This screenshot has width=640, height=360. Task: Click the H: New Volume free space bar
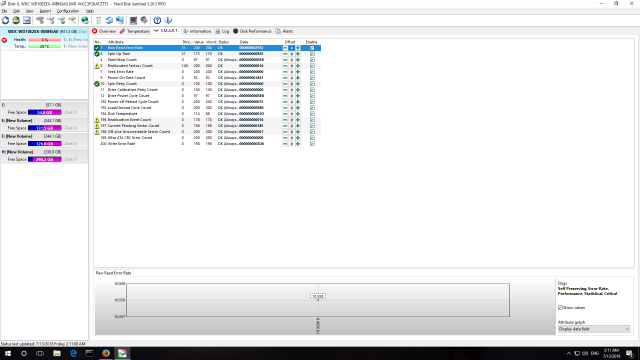click(x=45, y=160)
